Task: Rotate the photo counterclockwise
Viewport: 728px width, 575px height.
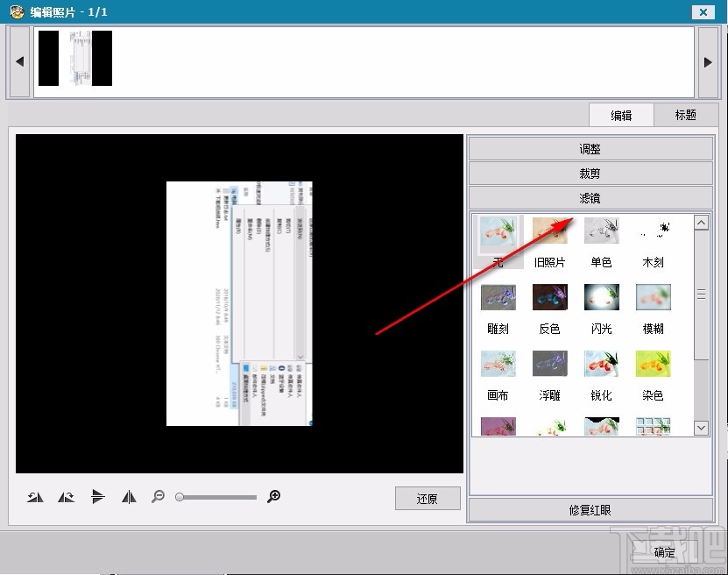Action: [35, 496]
